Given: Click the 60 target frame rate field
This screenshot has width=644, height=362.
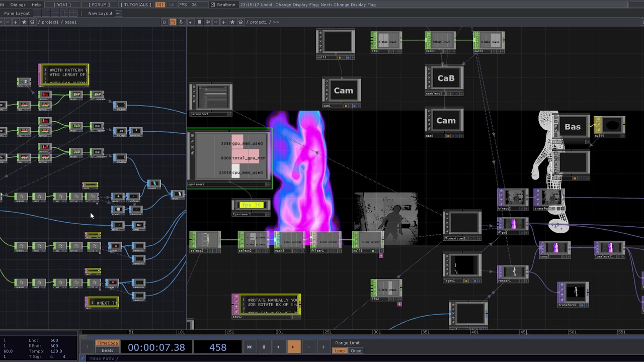Looking at the screenshot, I should click(x=172, y=5).
